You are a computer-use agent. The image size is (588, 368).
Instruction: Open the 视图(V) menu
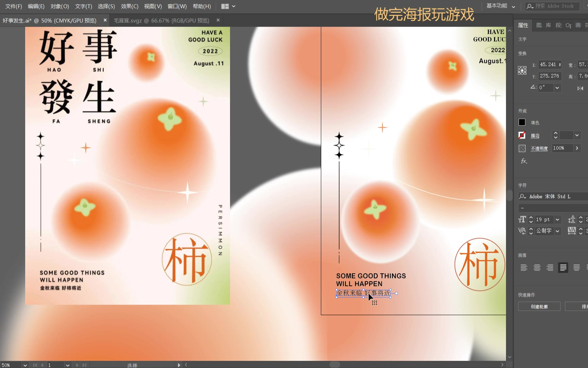point(153,6)
